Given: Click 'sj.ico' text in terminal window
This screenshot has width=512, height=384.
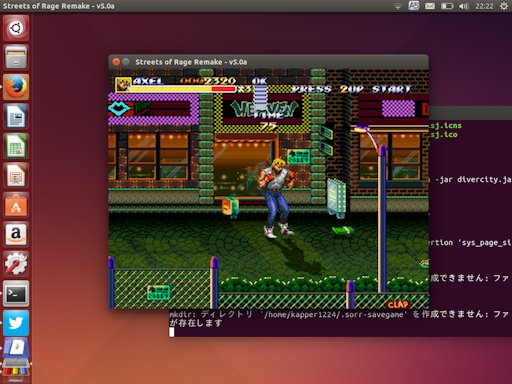Looking at the screenshot, I should point(443,135).
